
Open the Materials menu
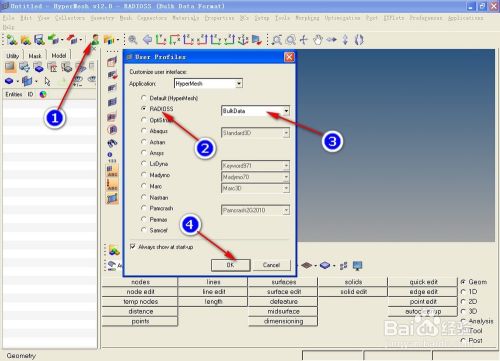tap(186, 18)
